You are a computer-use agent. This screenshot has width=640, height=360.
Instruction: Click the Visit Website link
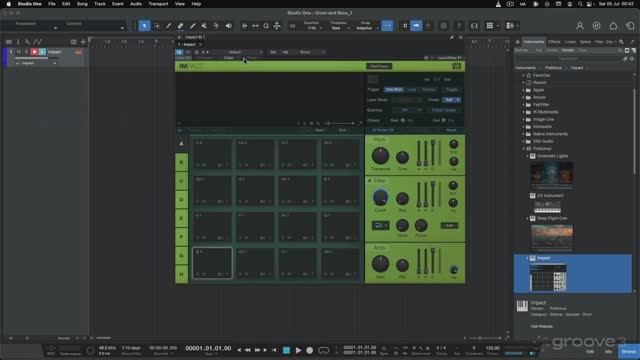(542, 327)
